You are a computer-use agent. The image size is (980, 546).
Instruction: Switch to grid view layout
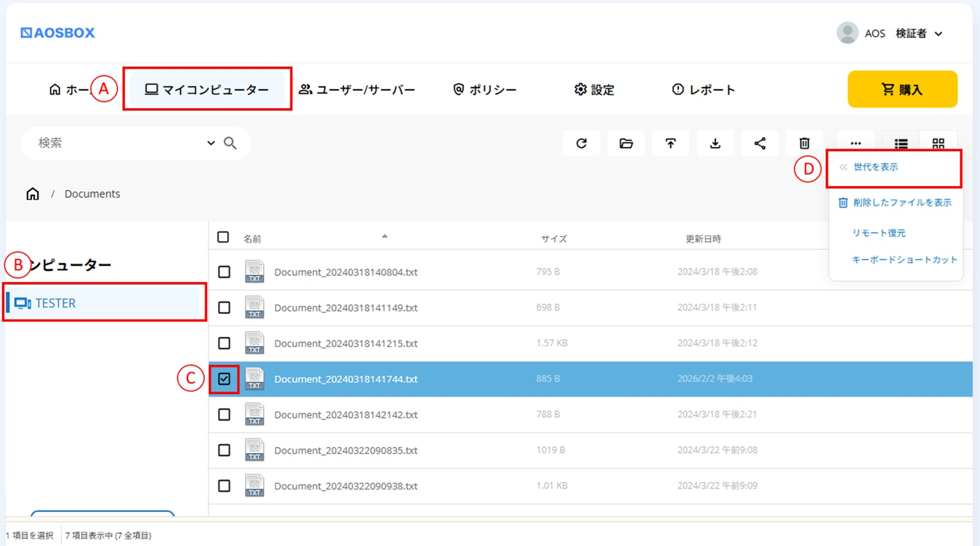point(938,144)
